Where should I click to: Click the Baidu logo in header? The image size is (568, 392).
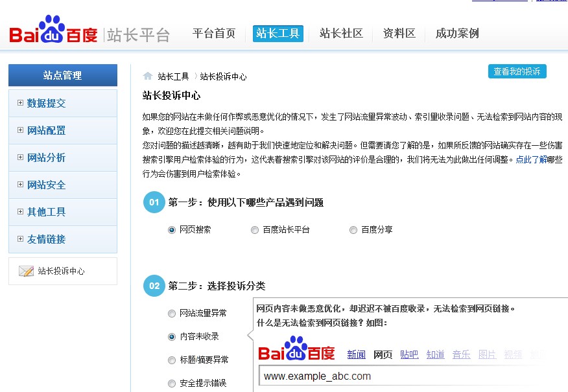pos(54,31)
